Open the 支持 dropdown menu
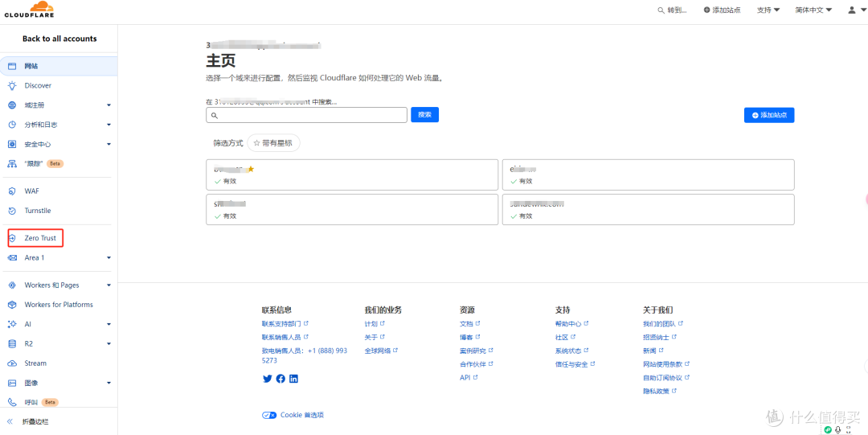This screenshot has width=868, height=435. pos(768,10)
